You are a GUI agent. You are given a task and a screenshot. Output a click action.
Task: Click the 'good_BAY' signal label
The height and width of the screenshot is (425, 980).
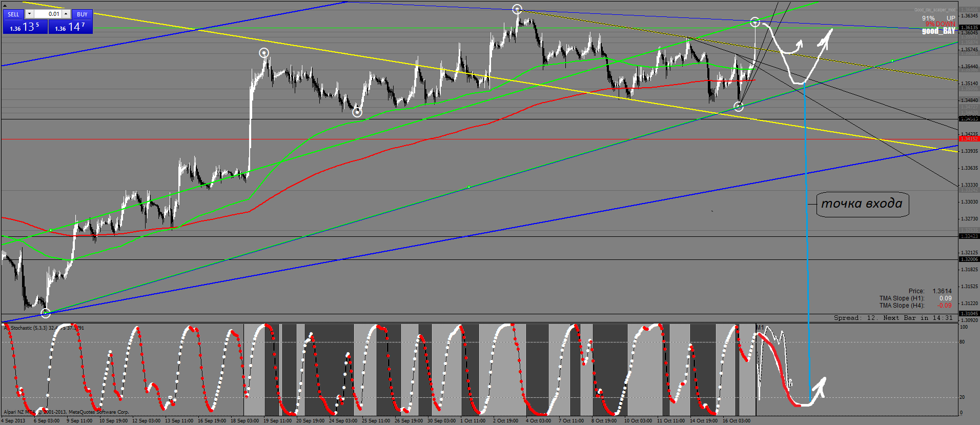938,31
